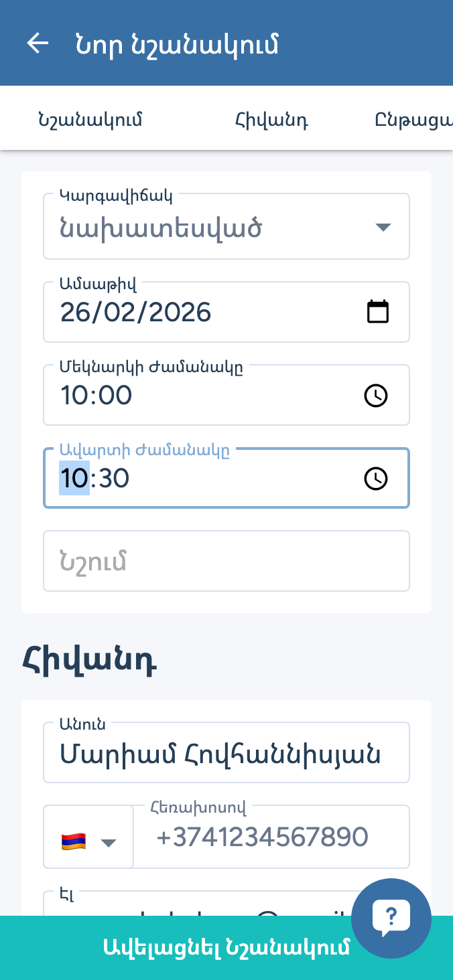Click the Armenian flag icon
This screenshot has width=453, height=980.
point(73,841)
